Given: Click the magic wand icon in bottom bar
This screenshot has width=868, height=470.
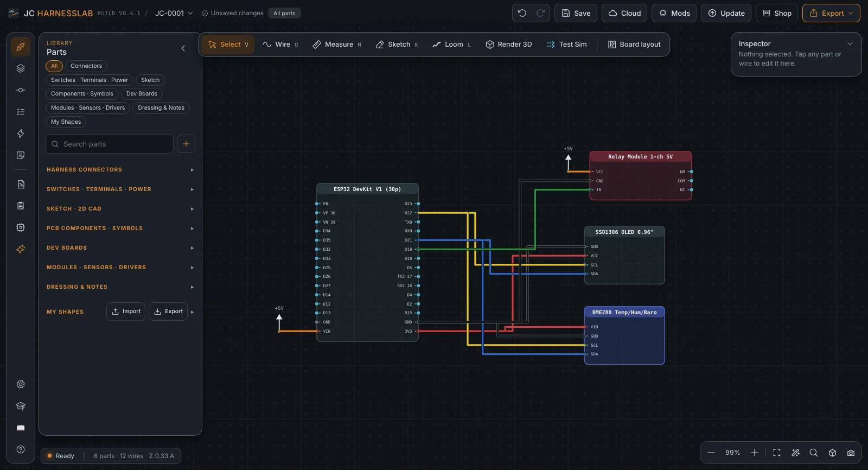Looking at the screenshot, I should (795, 453).
